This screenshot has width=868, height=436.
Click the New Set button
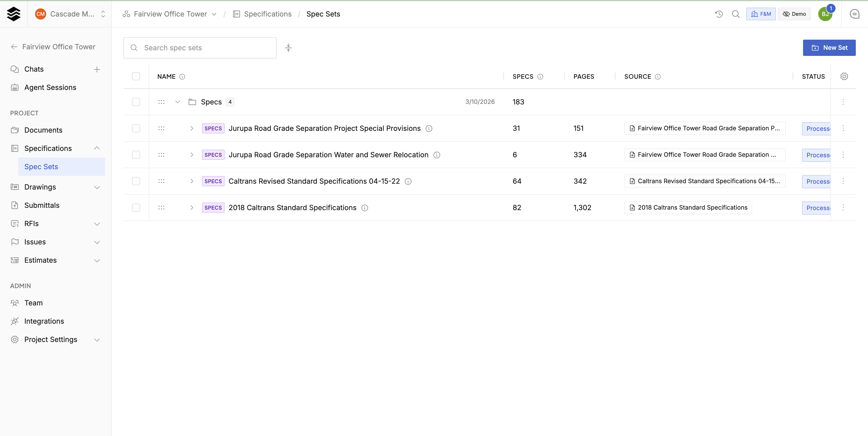click(829, 48)
